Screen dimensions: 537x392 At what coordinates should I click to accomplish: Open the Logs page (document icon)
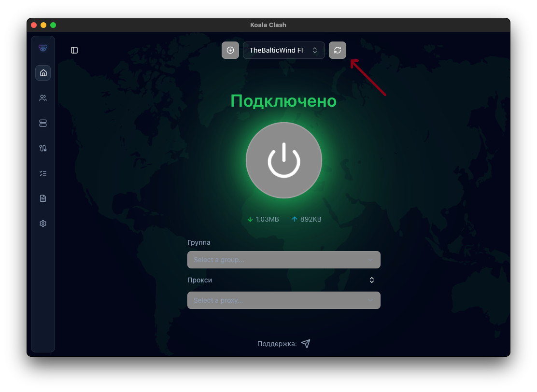43,198
